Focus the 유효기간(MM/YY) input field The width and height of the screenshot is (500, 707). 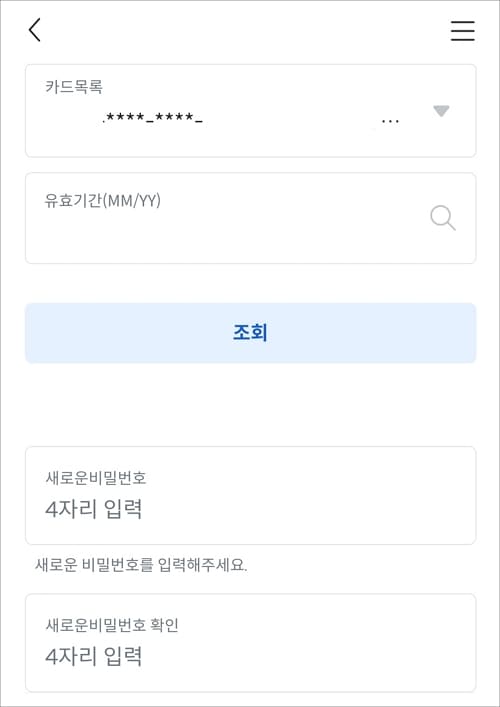pos(250,218)
